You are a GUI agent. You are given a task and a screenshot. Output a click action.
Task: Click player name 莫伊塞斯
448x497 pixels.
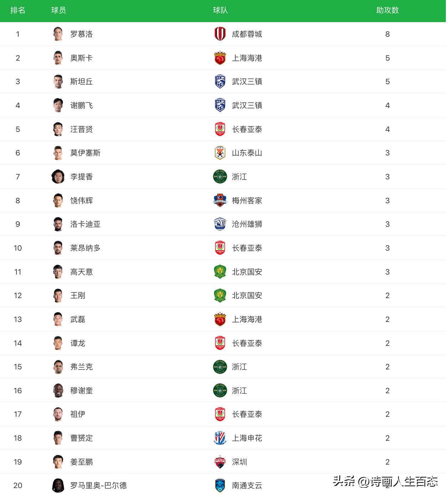point(85,153)
